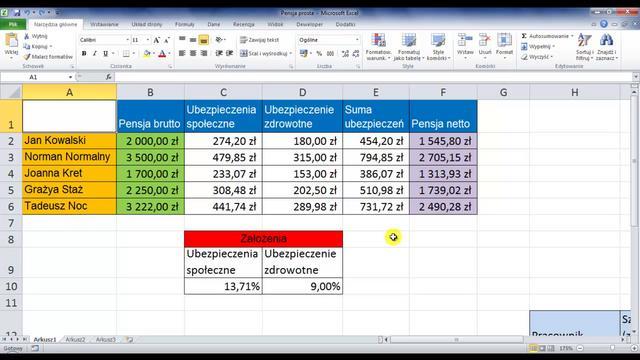Toggle bottom vertical alignment
This screenshot has height=360, width=640.
(x=204, y=40)
